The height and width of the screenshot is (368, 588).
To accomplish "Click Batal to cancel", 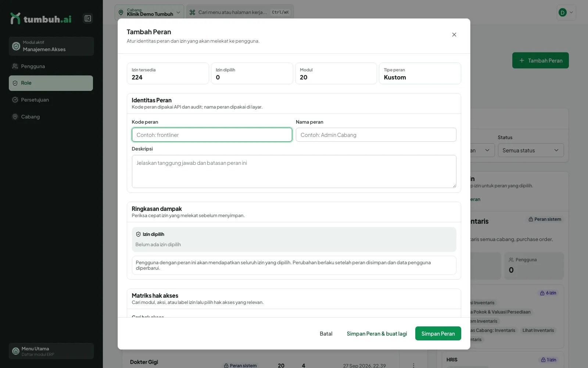I will [x=326, y=333].
